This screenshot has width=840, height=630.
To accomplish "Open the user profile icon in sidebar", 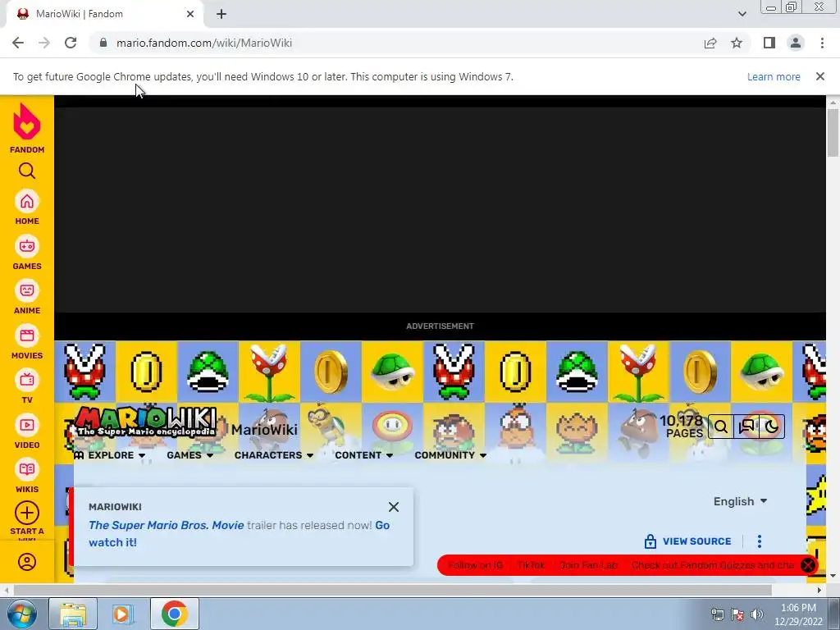I will pyautogui.click(x=27, y=562).
